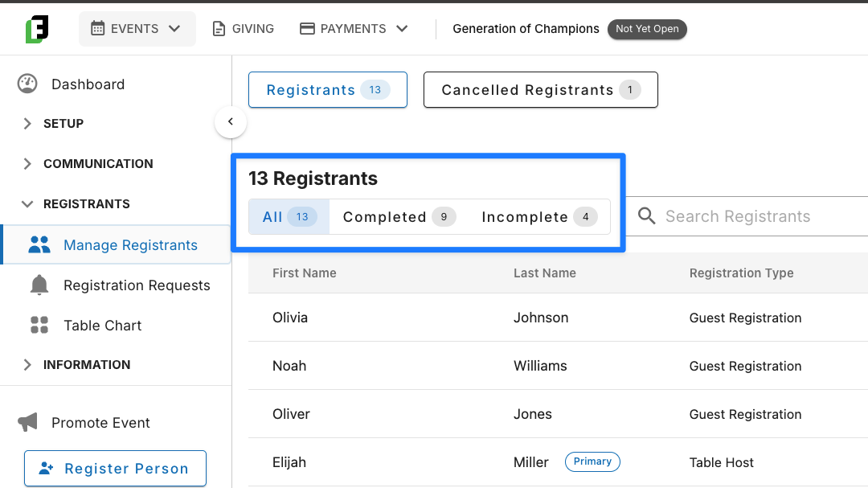The image size is (868, 488).
Task: Select the Registration Requests bell icon
Action: (x=39, y=285)
